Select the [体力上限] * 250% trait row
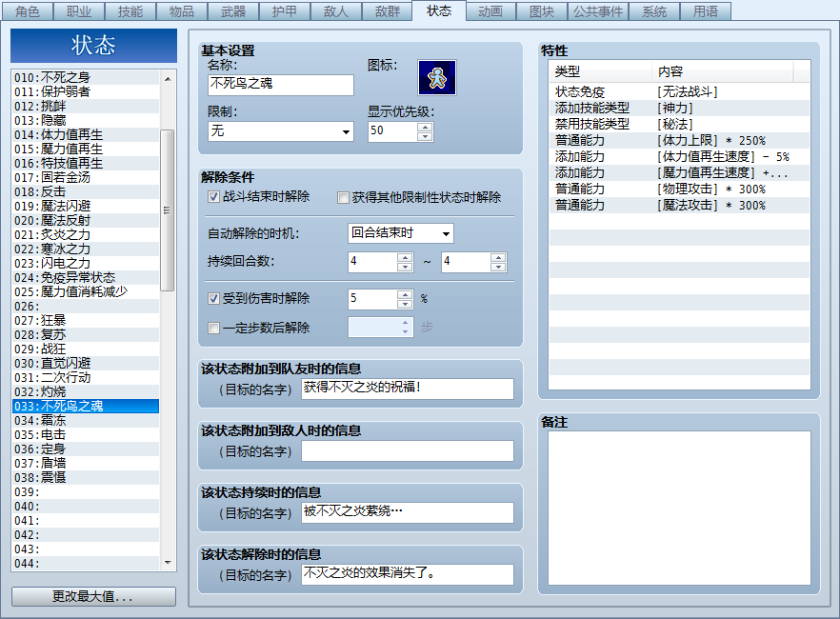This screenshot has width=840, height=619. pyautogui.click(x=679, y=141)
